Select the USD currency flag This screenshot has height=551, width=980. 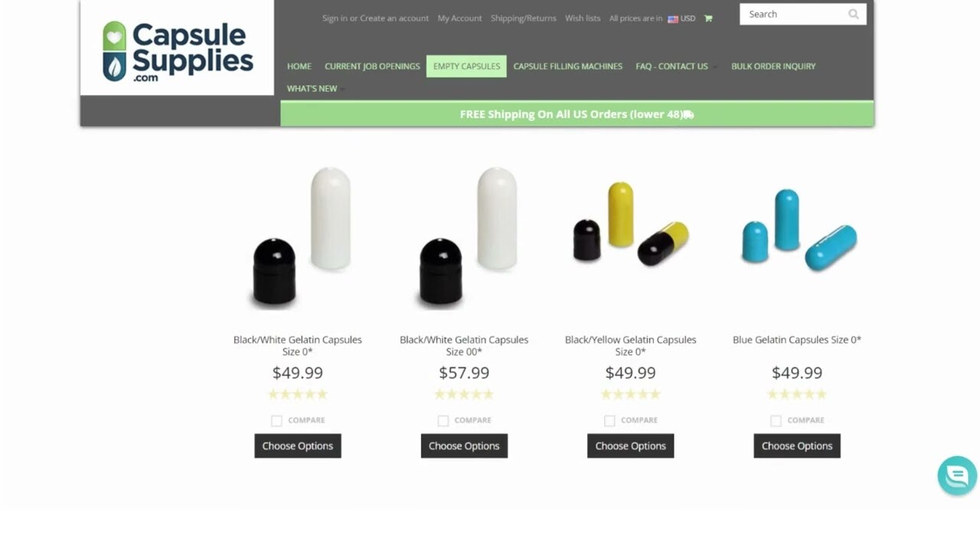point(673,18)
